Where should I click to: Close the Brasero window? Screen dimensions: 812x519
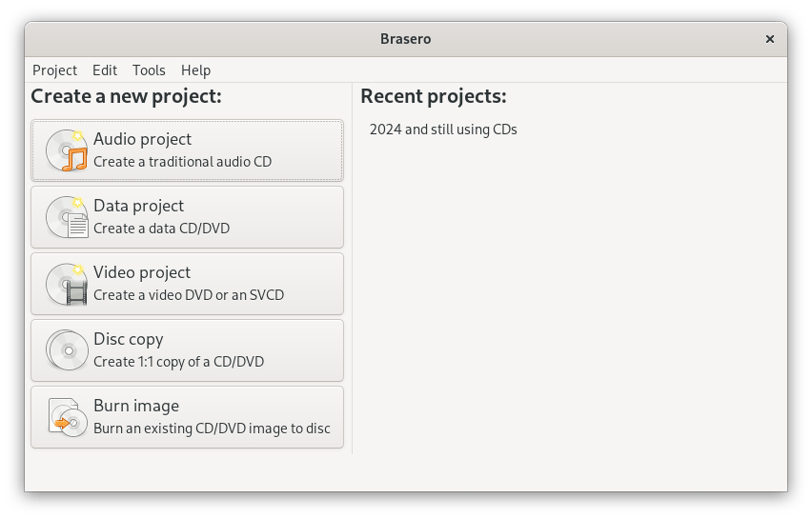pos(769,39)
